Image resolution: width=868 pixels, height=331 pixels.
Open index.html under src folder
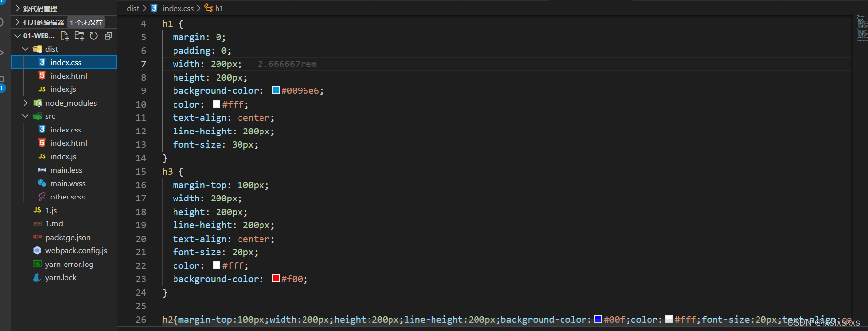point(64,143)
